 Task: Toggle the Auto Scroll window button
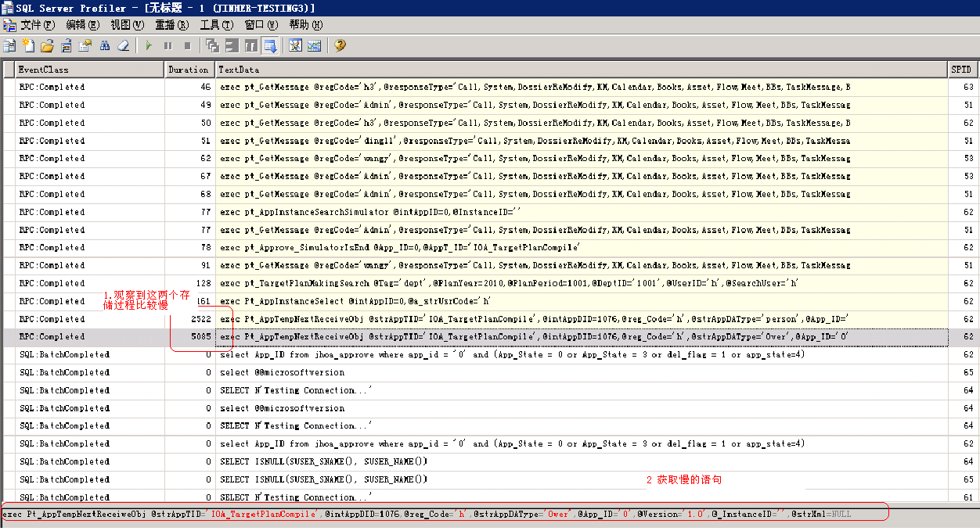270,46
